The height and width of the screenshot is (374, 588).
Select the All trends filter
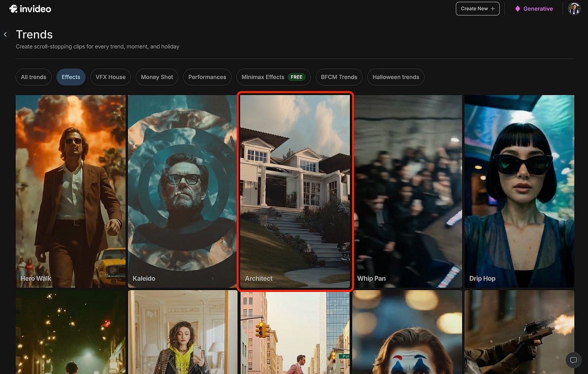pyautogui.click(x=34, y=77)
